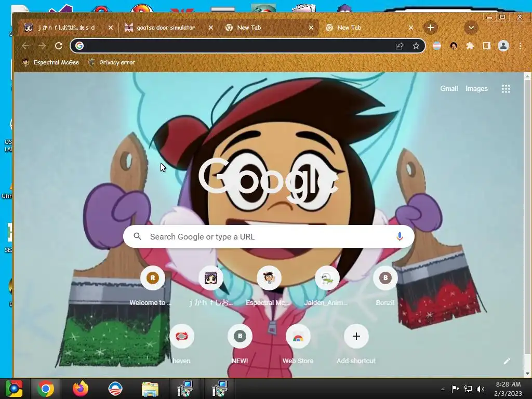This screenshot has width=532, height=399.
Task: Reload the page with the refresh icon
Action: (59, 46)
